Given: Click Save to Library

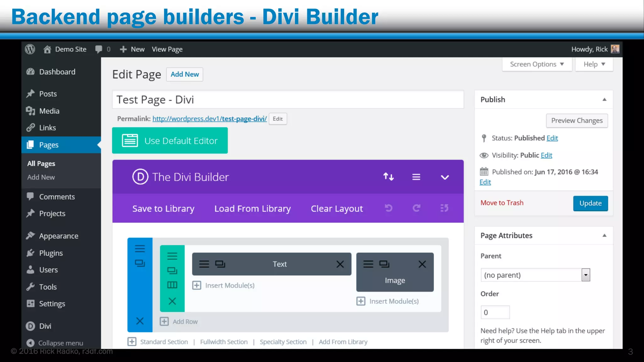Looking at the screenshot, I should pos(163,209).
